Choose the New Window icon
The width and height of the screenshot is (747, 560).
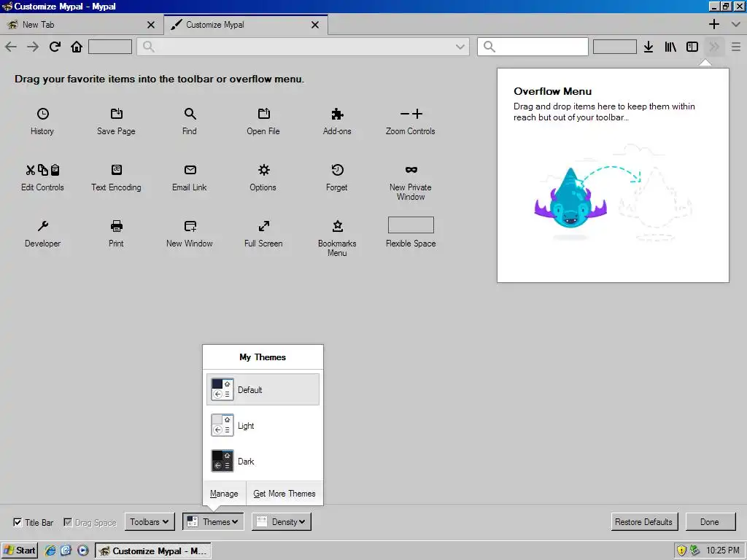coord(190,226)
